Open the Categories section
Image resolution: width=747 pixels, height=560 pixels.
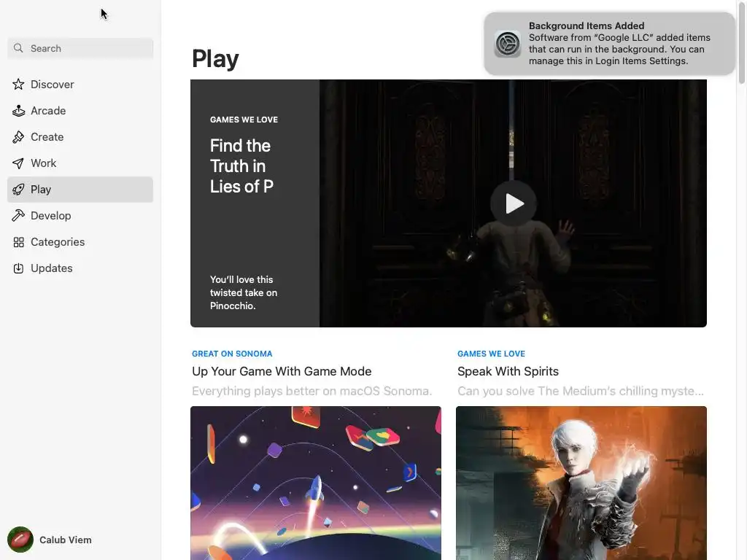click(x=80, y=242)
